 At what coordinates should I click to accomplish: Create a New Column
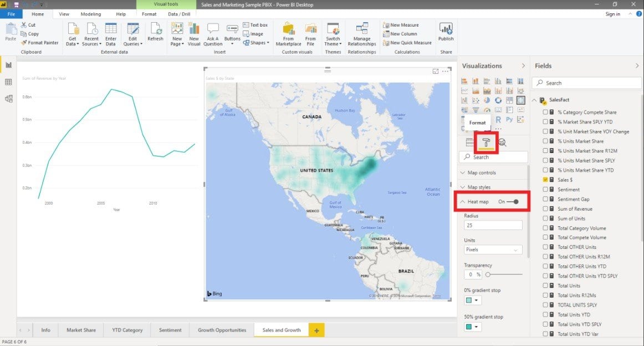400,34
